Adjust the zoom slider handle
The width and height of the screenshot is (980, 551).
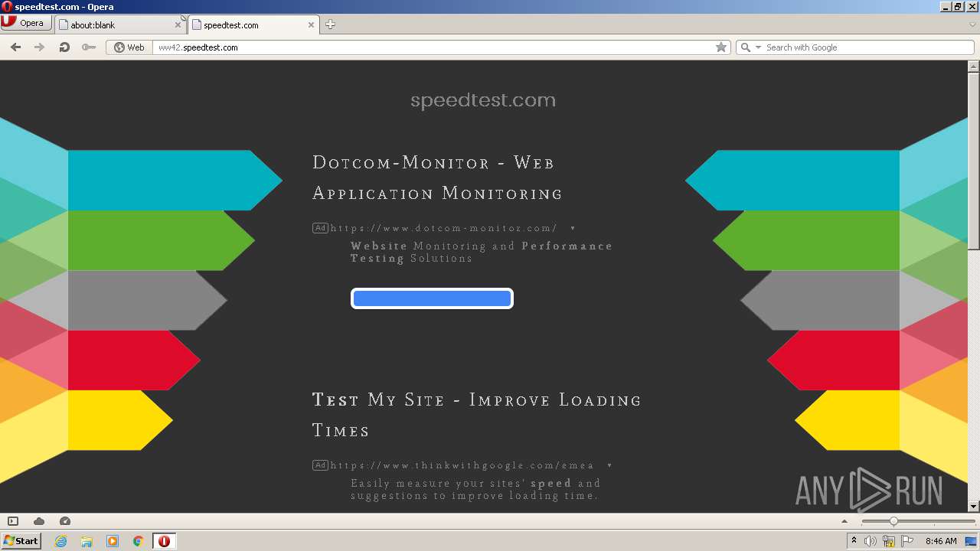coord(893,521)
